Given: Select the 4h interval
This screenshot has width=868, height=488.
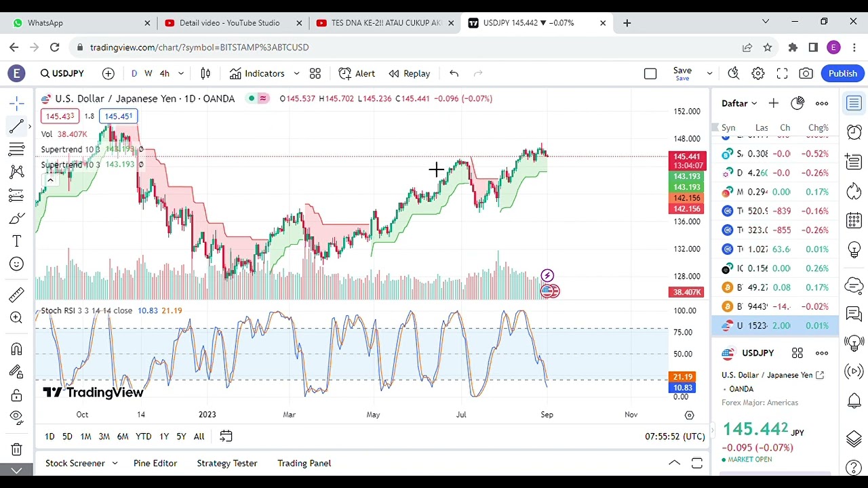Looking at the screenshot, I should (164, 73).
